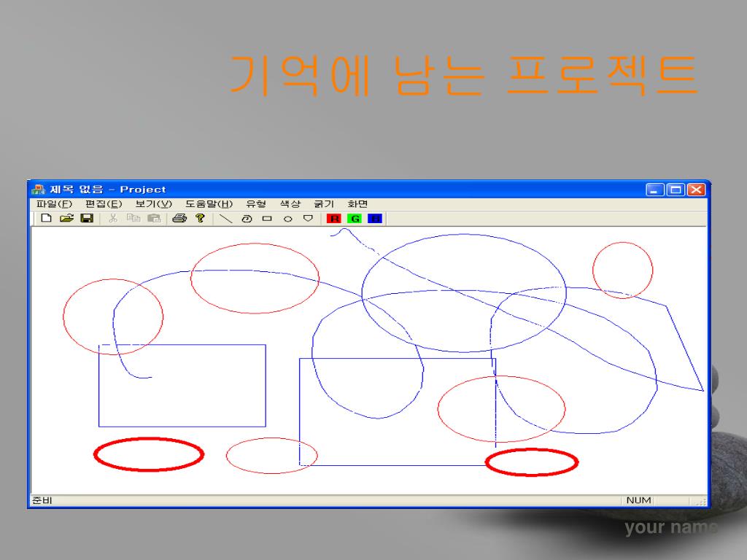Select the freehand curve drawing tool
The width and height of the screenshot is (747, 560).
[x=247, y=219]
